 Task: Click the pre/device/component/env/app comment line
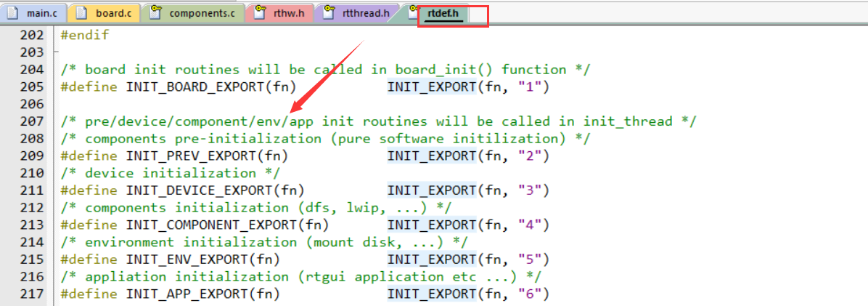coord(378,121)
